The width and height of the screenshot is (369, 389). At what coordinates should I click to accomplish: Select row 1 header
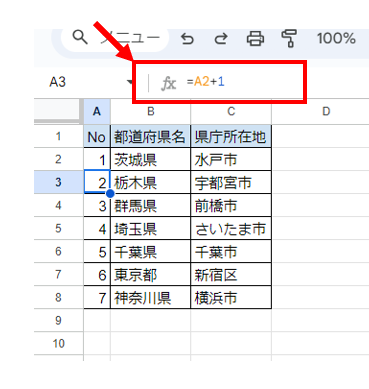[x=58, y=136]
